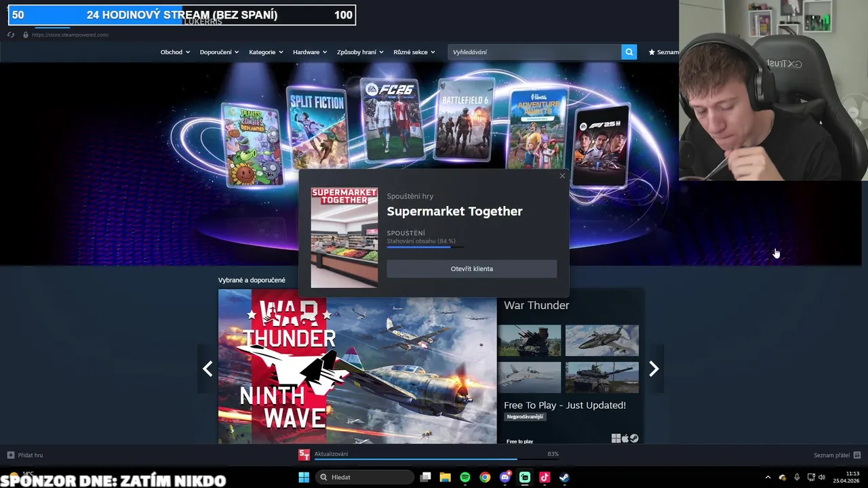Click the War Thunder title text
Viewport: 868px width, 488px height.
536,306
